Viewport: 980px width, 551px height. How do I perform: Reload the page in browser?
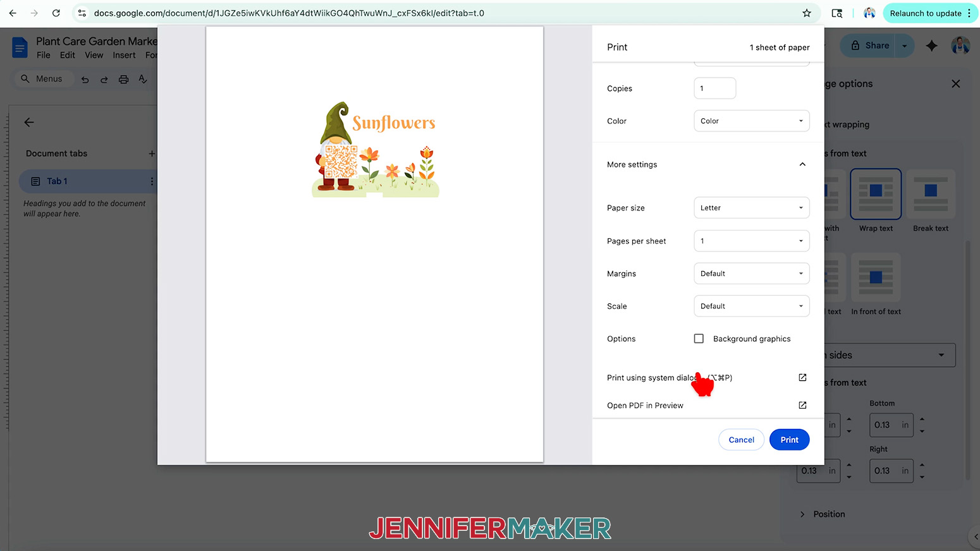click(56, 13)
